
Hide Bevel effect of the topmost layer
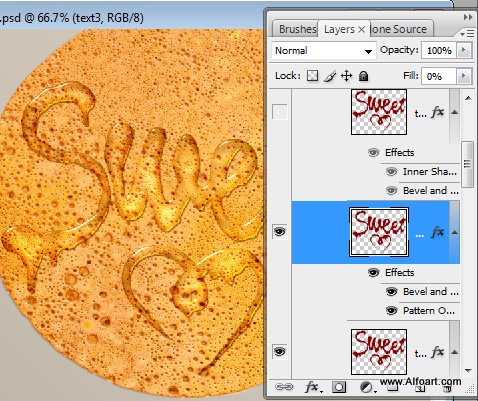(391, 191)
